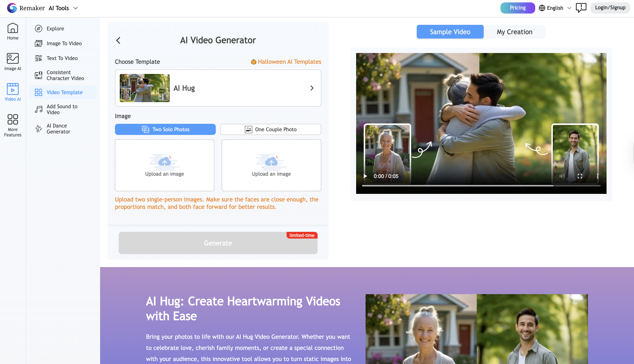Select Two Solo Photos option
Image resolution: width=634 pixels, height=364 pixels.
tap(165, 129)
